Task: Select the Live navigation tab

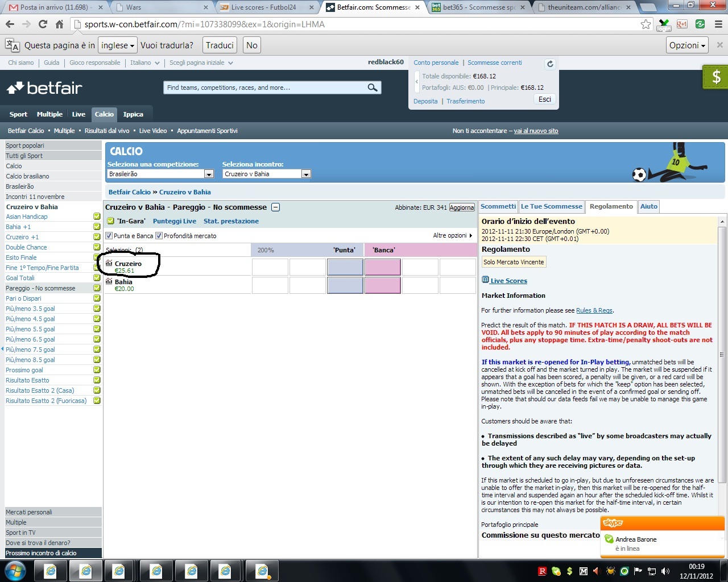Action: pyautogui.click(x=78, y=114)
